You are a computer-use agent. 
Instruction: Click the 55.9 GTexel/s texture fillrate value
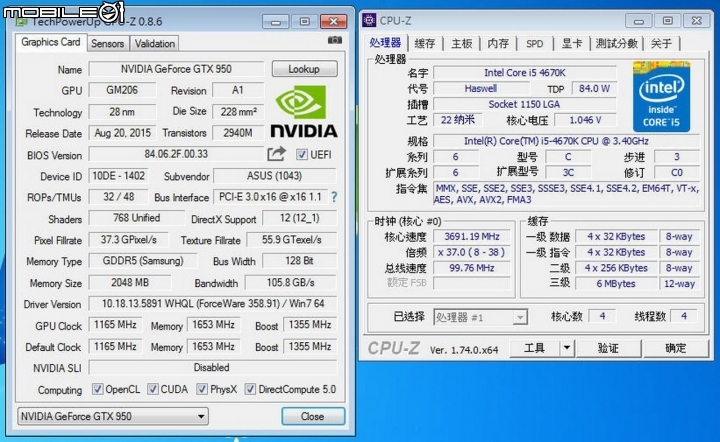pyautogui.click(x=292, y=240)
